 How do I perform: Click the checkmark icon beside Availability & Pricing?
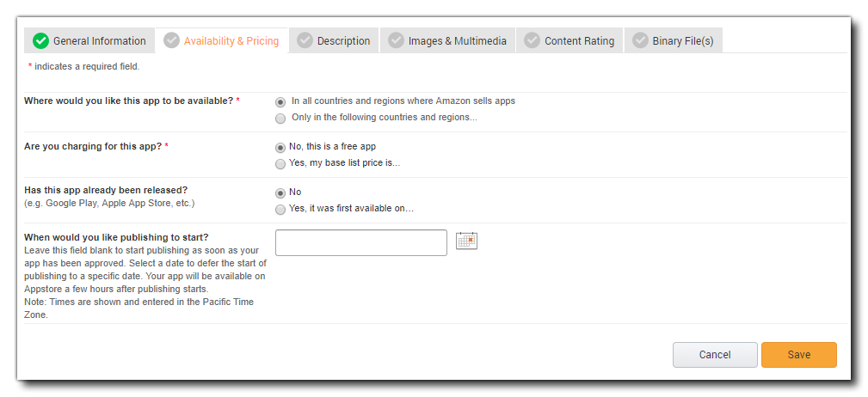tap(171, 40)
